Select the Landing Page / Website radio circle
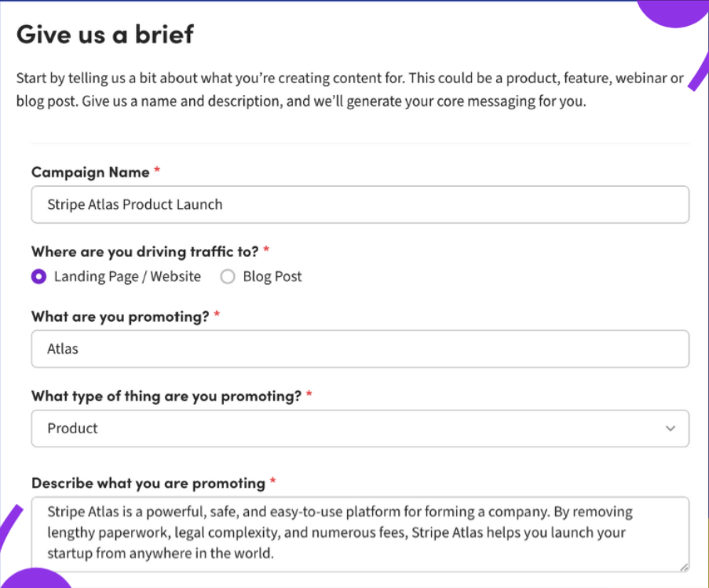This screenshot has width=709, height=588. click(38, 276)
